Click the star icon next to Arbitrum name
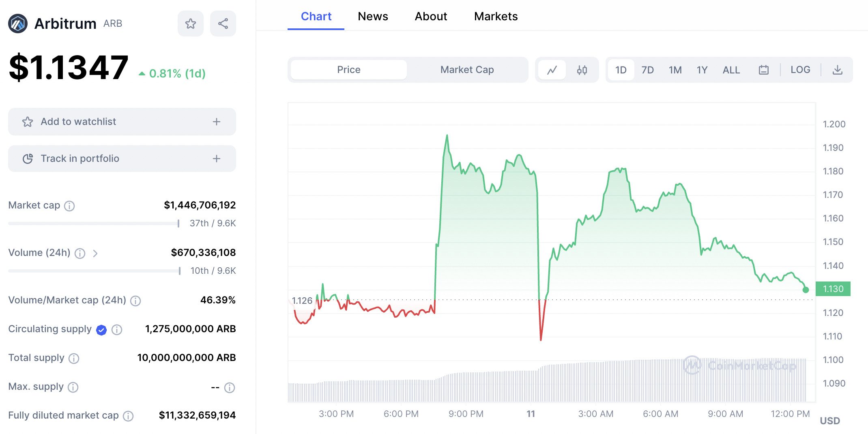The height and width of the screenshot is (434, 868). [x=191, y=23]
